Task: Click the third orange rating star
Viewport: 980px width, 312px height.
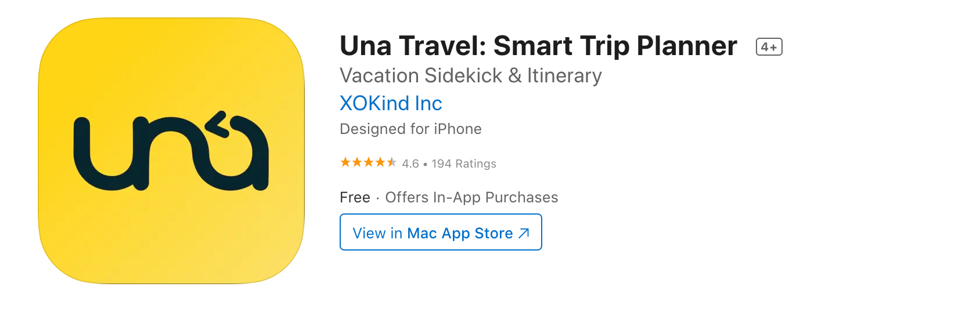Action: click(369, 162)
